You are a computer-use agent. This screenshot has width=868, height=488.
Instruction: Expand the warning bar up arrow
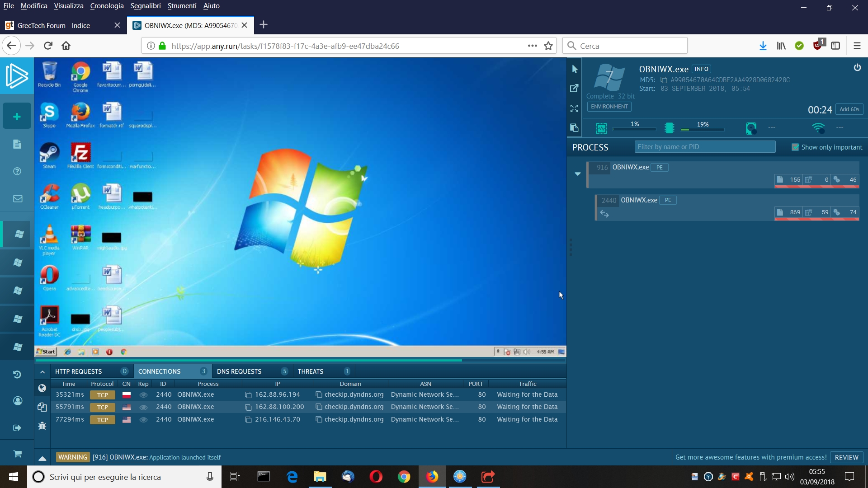pos(42,458)
